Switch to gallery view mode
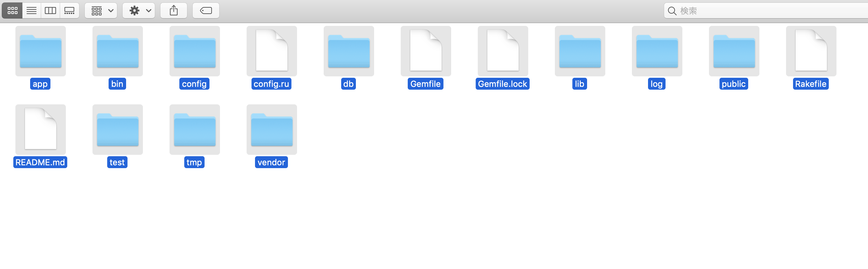868x269 pixels. coord(69,11)
